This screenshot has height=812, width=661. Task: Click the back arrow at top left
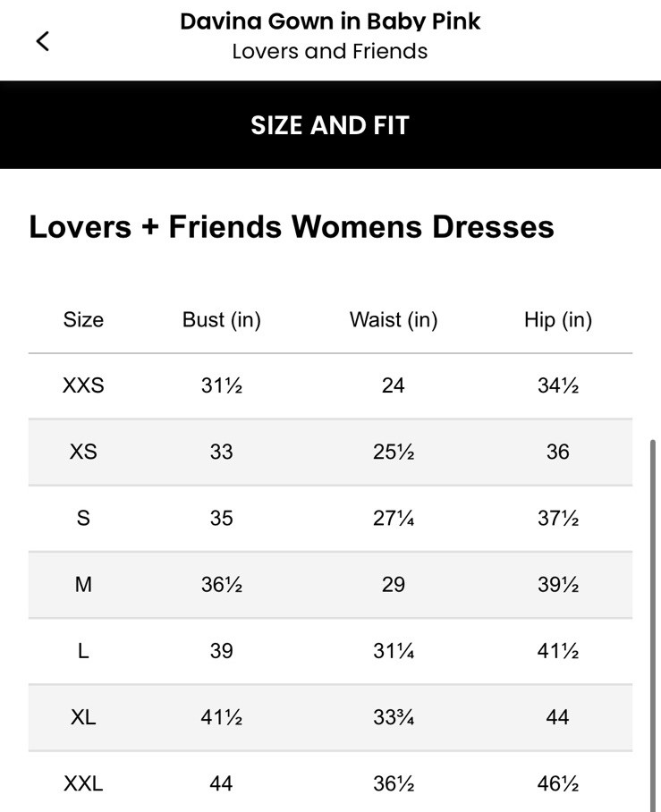point(41,39)
